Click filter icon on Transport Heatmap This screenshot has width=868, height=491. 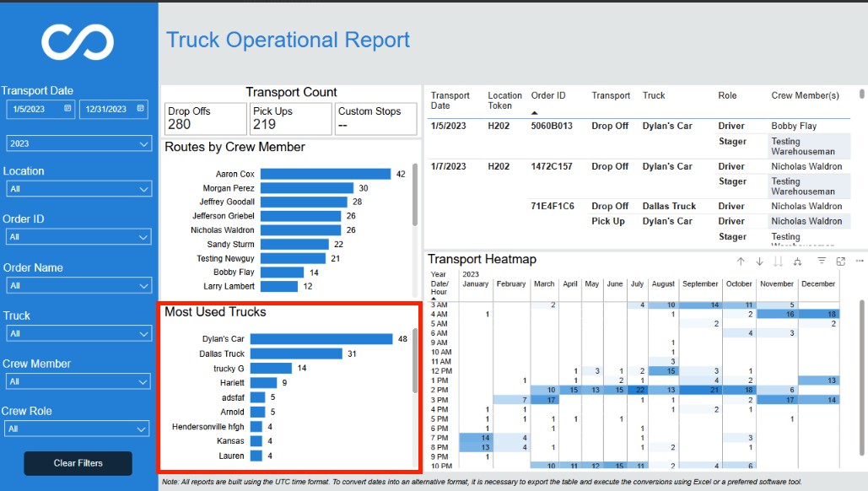coord(822,261)
